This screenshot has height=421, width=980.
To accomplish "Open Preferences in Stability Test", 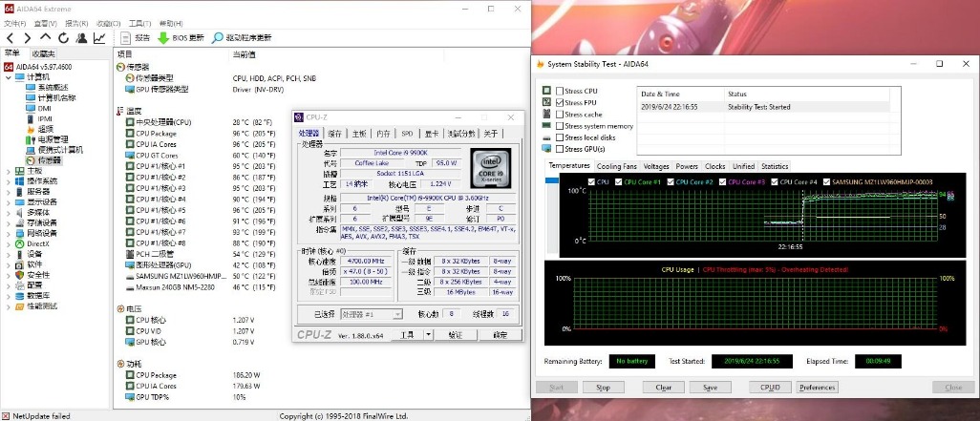I will point(818,388).
